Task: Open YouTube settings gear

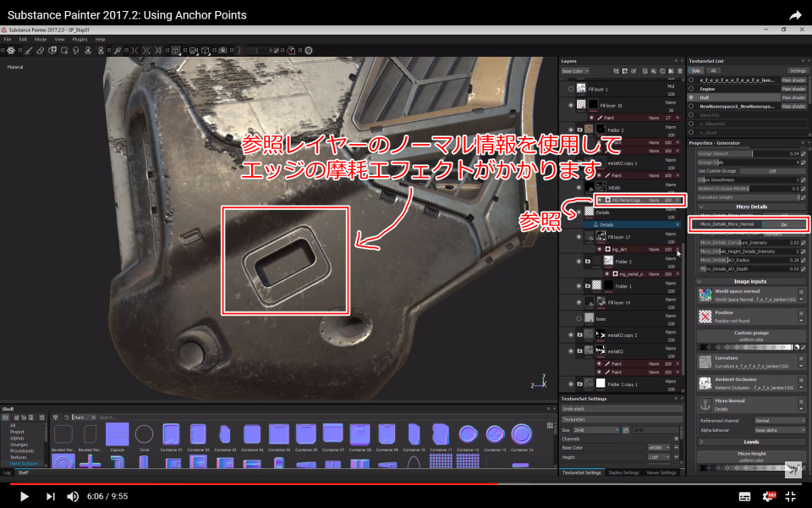Action: tap(767, 496)
